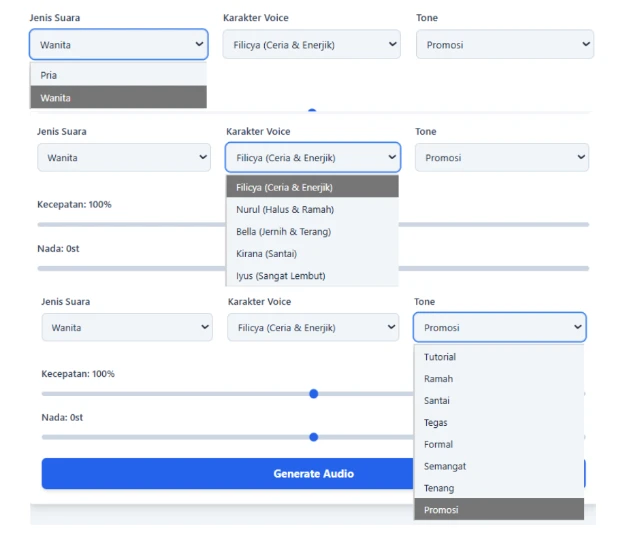Screen dimensions: 640x536
Task: Pick the Tegas tone option
Action: point(498,422)
